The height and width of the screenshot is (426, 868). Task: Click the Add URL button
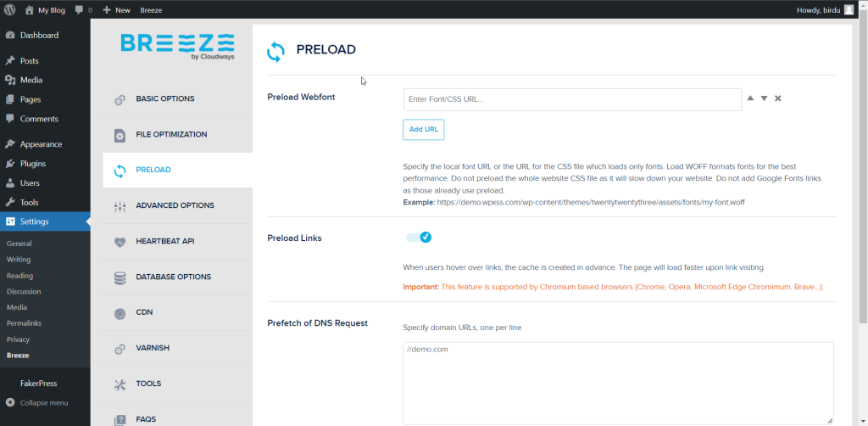(x=424, y=130)
